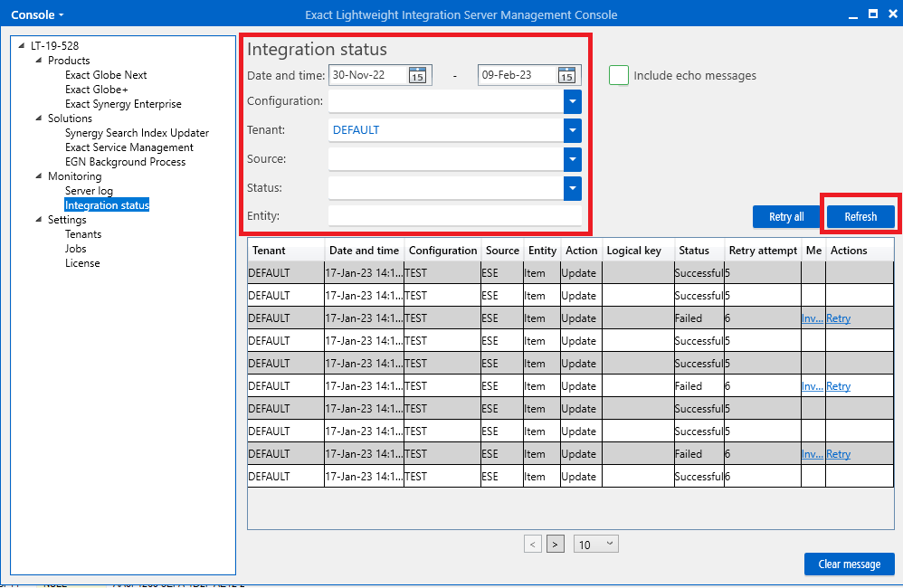The height and width of the screenshot is (588, 903).
Task: Open the start date calendar picker
Action: tap(417, 75)
